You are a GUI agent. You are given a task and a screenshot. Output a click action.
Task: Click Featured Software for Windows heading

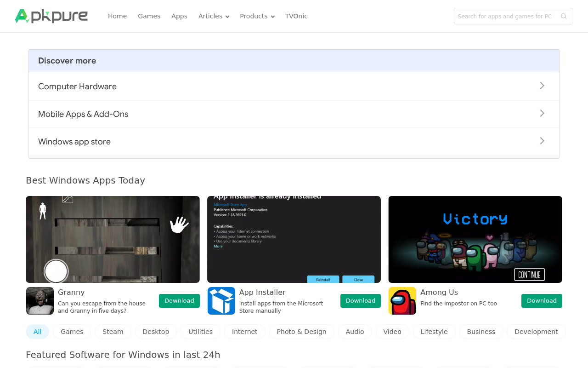click(123, 355)
